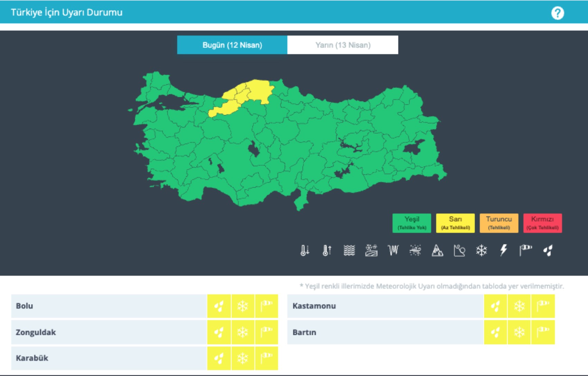Click the help question mark icon
The image size is (588, 376).
click(x=557, y=13)
